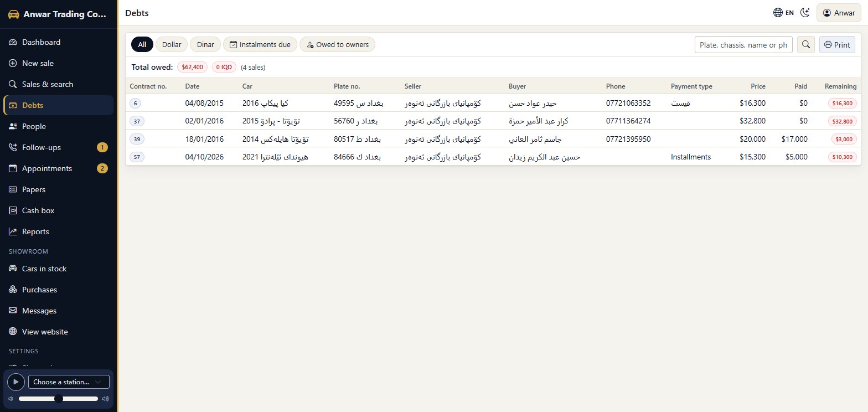The height and width of the screenshot is (412, 868).
Task: Click View website link
Action: point(59,332)
